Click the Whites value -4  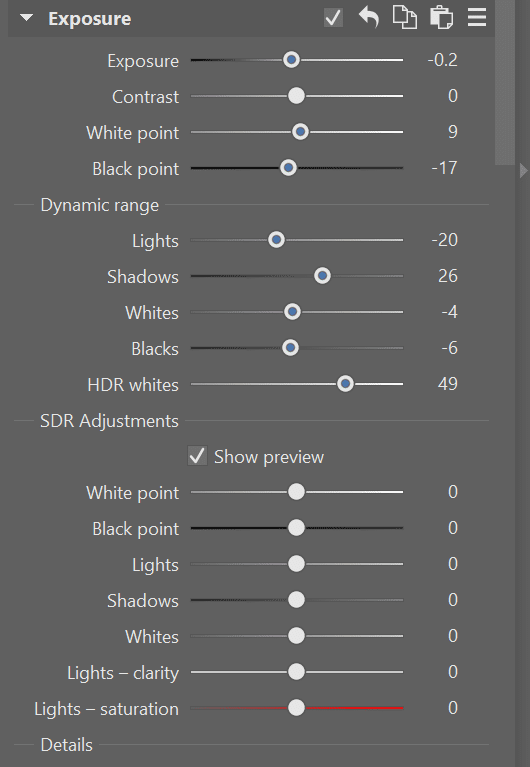[x=449, y=312]
